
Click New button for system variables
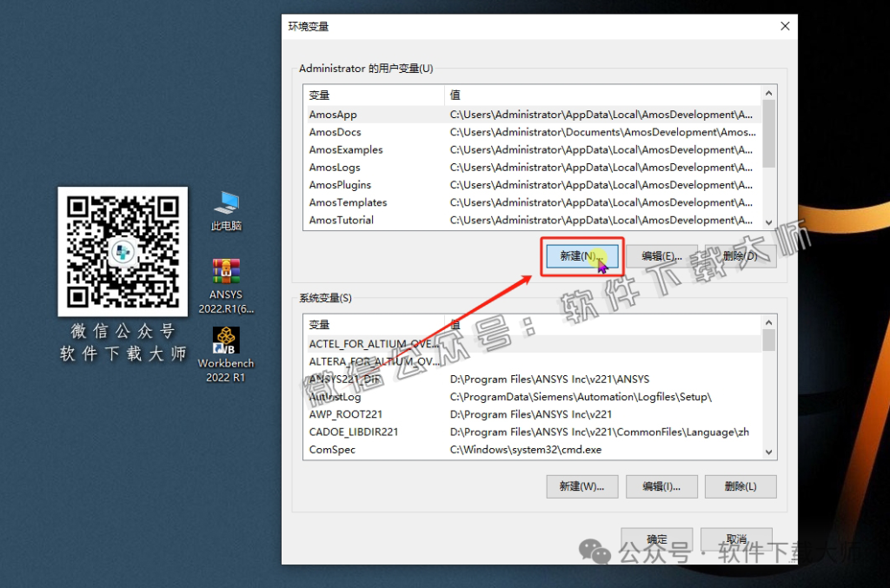581,486
